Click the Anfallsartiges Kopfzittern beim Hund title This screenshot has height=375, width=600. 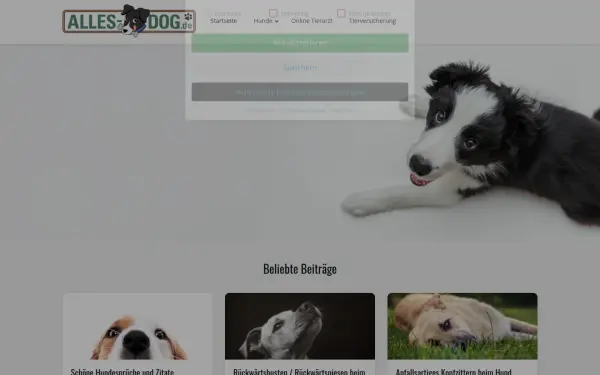point(453,372)
